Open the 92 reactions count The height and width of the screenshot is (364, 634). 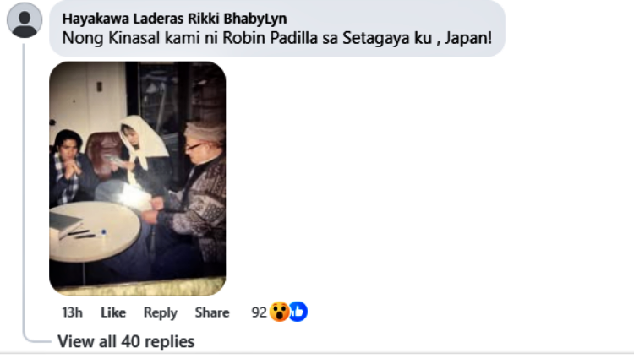(259, 312)
